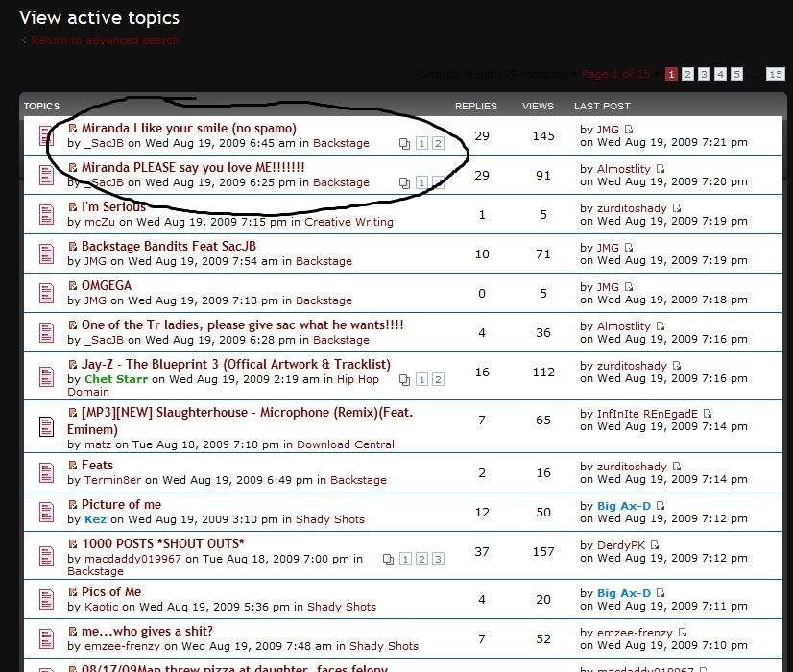
Task: Go to page 2 of search results
Action: pyautogui.click(x=688, y=74)
